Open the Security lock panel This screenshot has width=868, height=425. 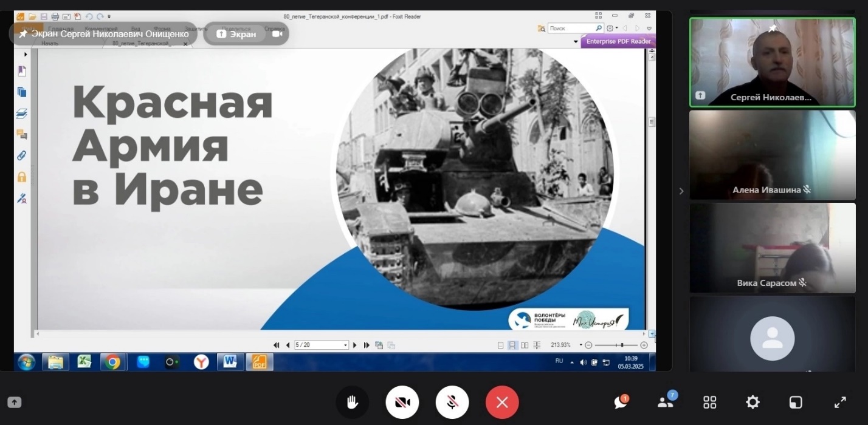click(22, 177)
